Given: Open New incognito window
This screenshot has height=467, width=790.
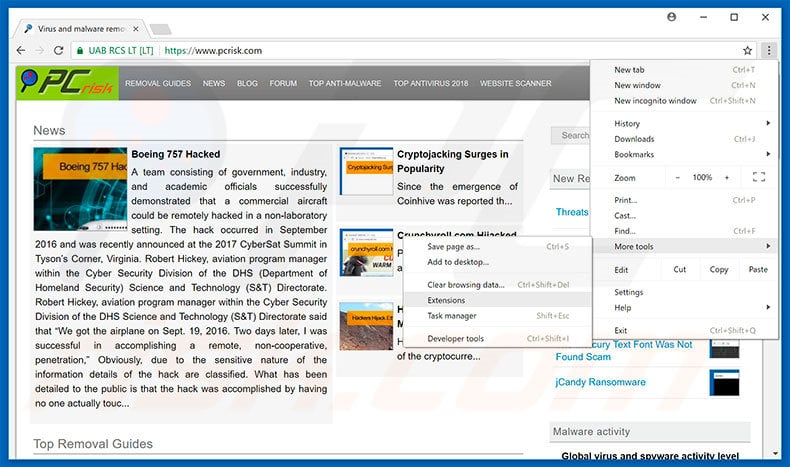Looking at the screenshot, I should (x=684, y=101).
